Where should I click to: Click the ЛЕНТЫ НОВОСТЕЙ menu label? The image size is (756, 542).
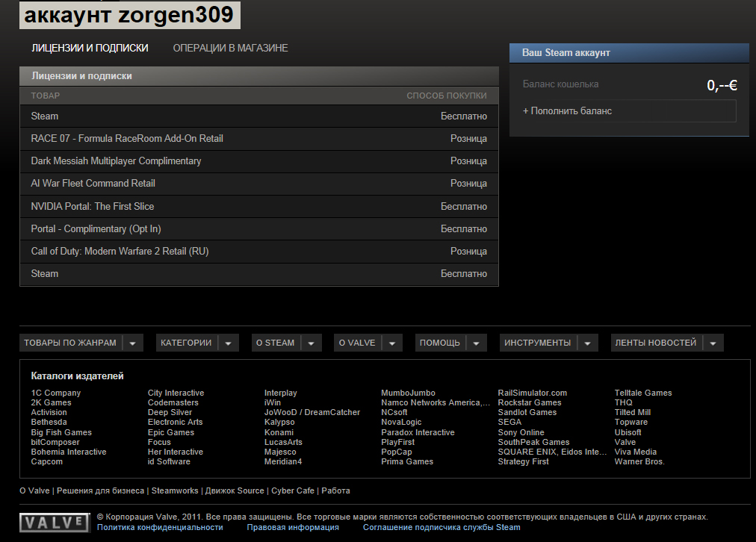coord(656,343)
